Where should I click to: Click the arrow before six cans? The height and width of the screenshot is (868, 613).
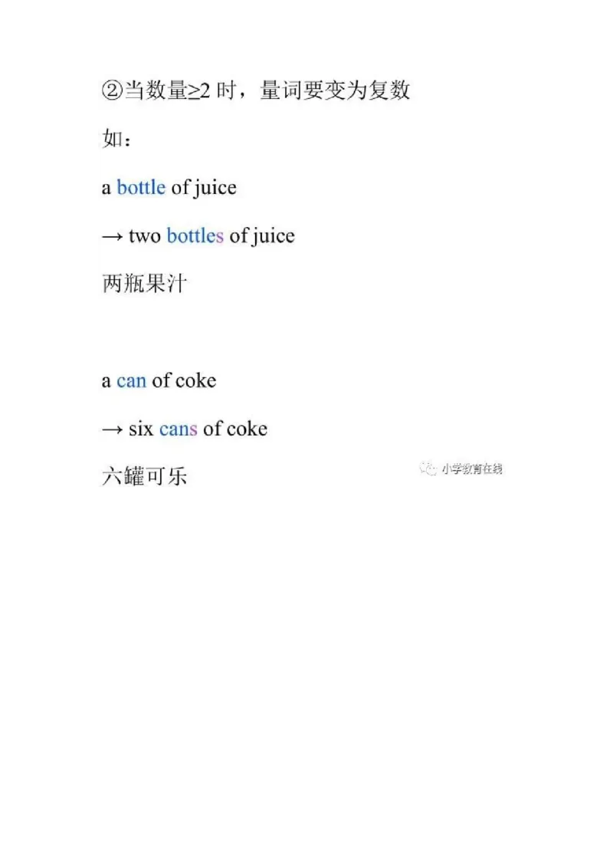(113, 429)
